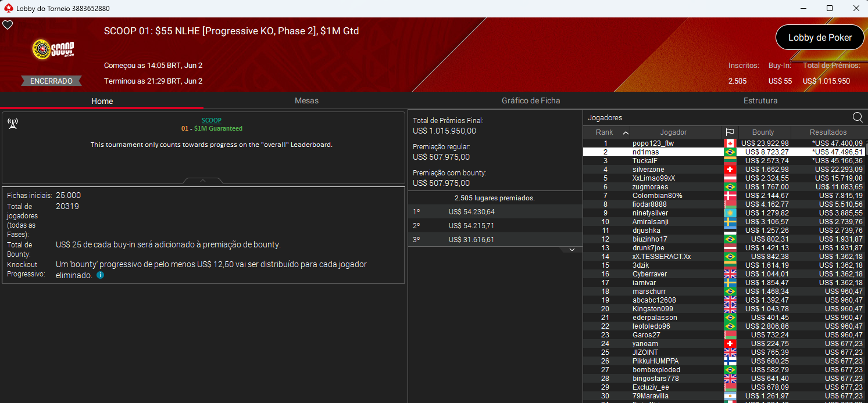Open the green SCOOP link

(212, 120)
